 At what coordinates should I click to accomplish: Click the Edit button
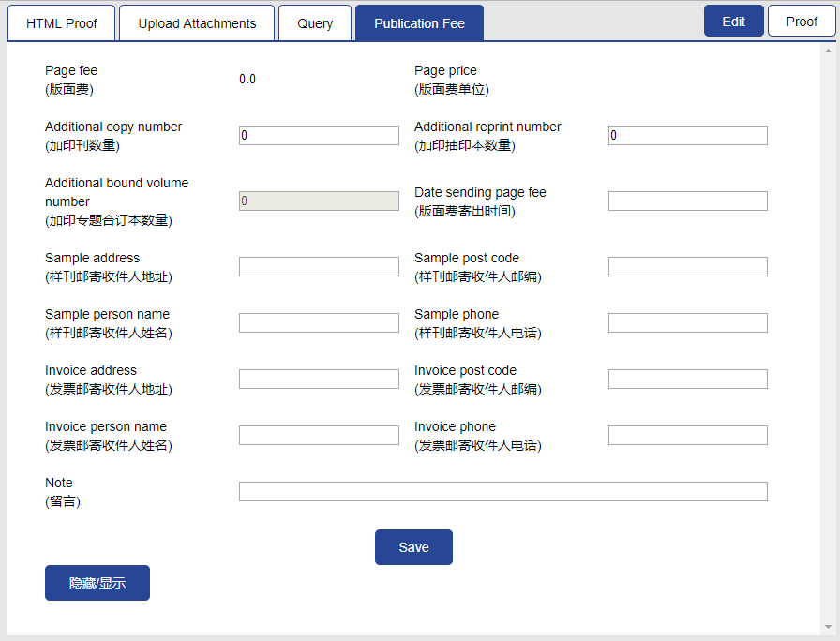733,21
